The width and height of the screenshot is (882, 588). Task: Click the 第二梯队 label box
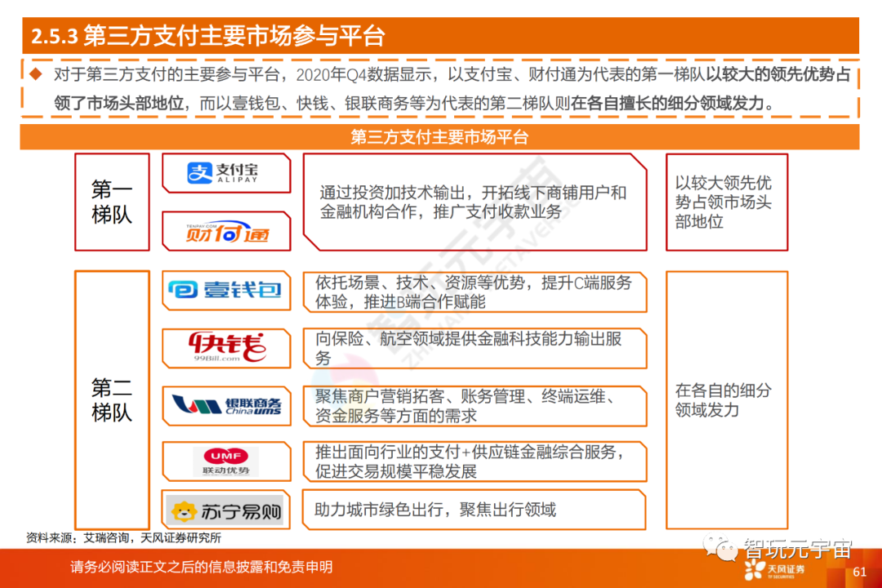(112, 400)
